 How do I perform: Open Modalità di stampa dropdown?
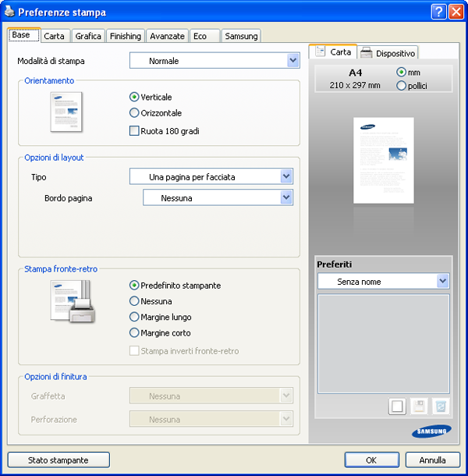(x=214, y=60)
